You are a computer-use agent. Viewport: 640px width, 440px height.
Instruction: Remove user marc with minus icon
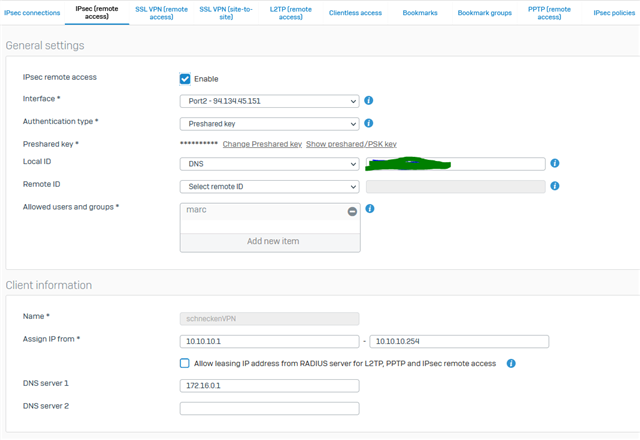click(x=352, y=211)
